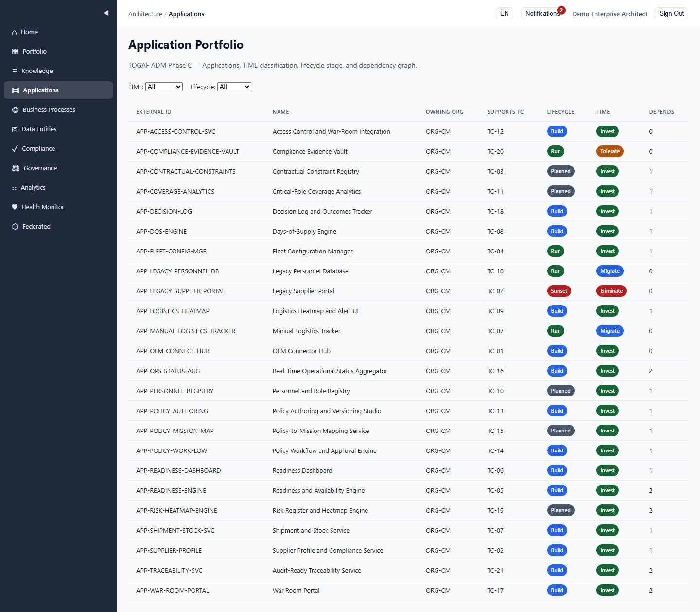
Task: Click the Sunset lifecycle badge
Action: click(x=559, y=291)
